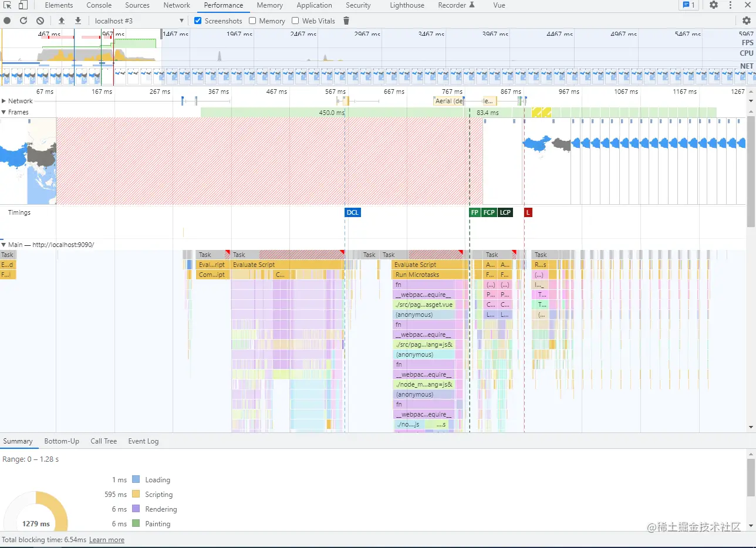This screenshot has height=548, width=756.
Task: Open the Security tab
Action: (x=358, y=5)
